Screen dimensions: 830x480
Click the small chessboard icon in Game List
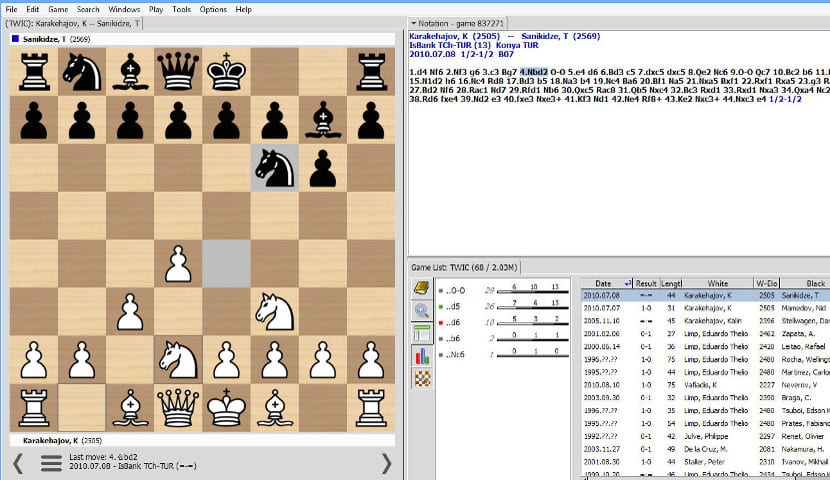coord(422,379)
